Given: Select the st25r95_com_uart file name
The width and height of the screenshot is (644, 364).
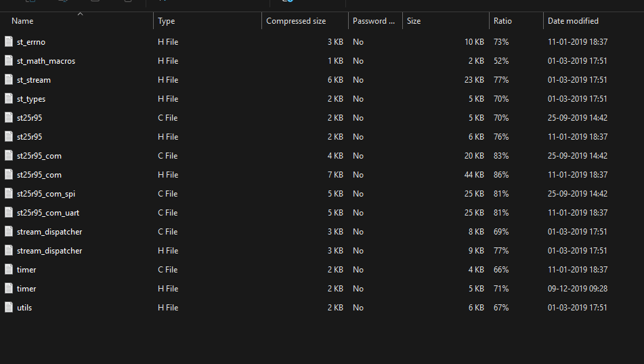Looking at the screenshot, I should [x=48, y=213].
